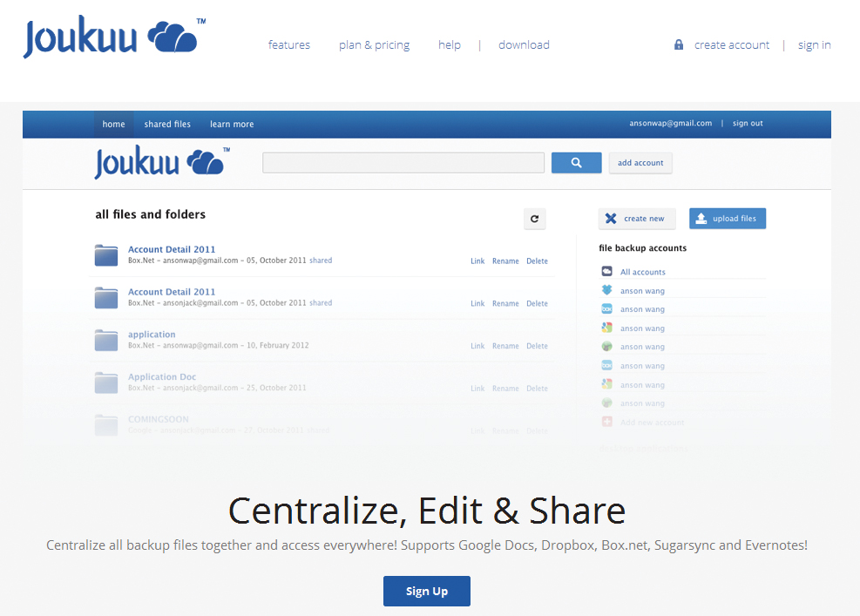
Task: Select the All accounts cloud icon
Action: pos(607,272)
